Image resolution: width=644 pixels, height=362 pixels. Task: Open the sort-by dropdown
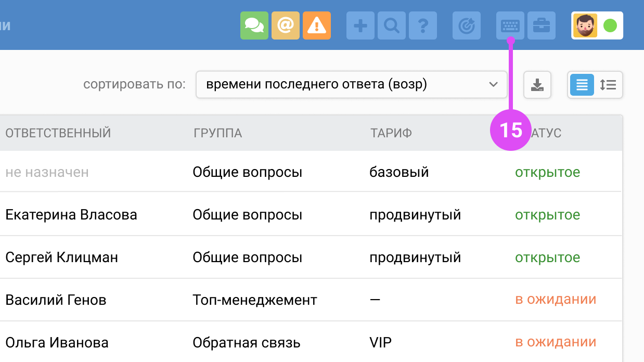coord(351,85)
